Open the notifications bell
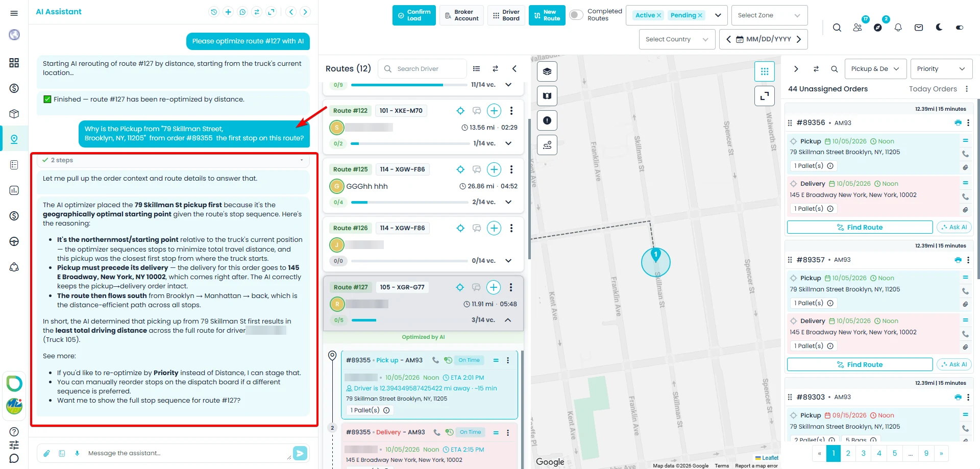 (898, 28)
